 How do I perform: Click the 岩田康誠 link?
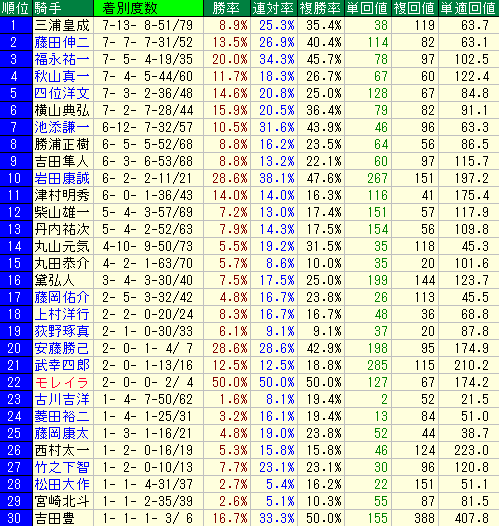coord(62,178)
